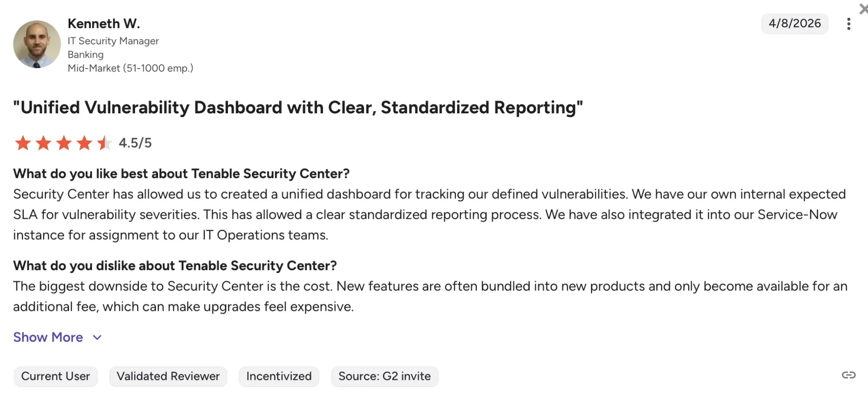
Task: Click the Source: G2 invite badge
Action: click(384, 376)
